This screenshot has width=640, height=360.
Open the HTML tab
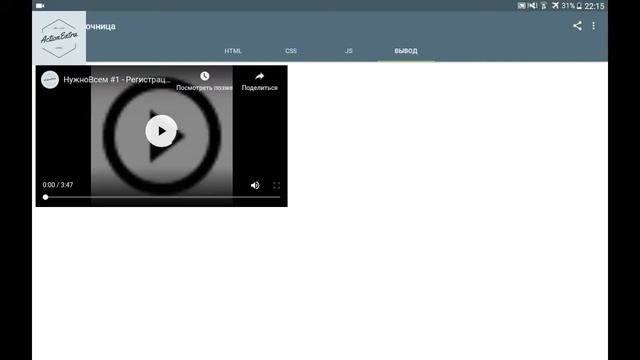click(x=233, y=51)
